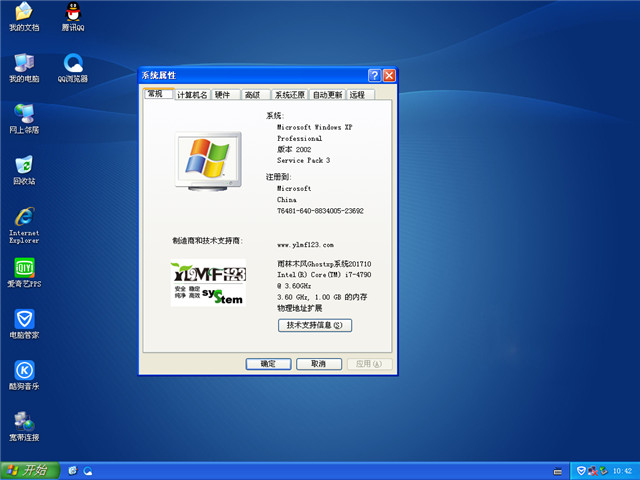
Task: Select the 腾讯QQ penguin desktop icon
Action: 73,17
